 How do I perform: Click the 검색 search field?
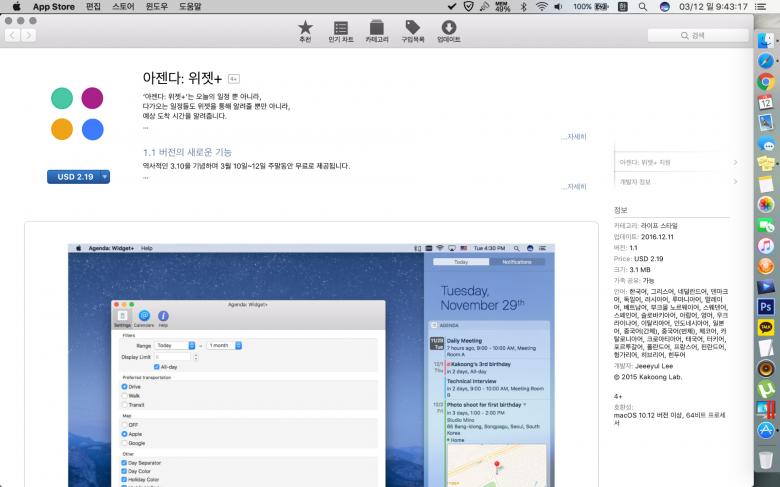click(x=698, y=35)
